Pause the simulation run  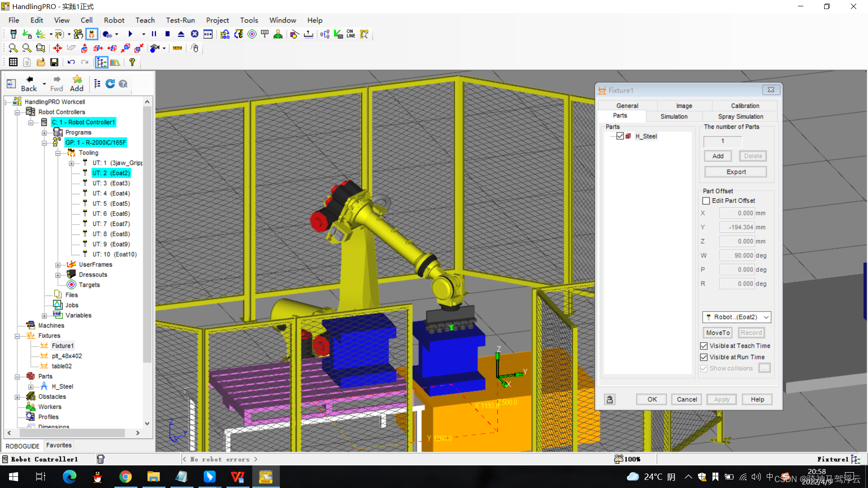point(154,34)
